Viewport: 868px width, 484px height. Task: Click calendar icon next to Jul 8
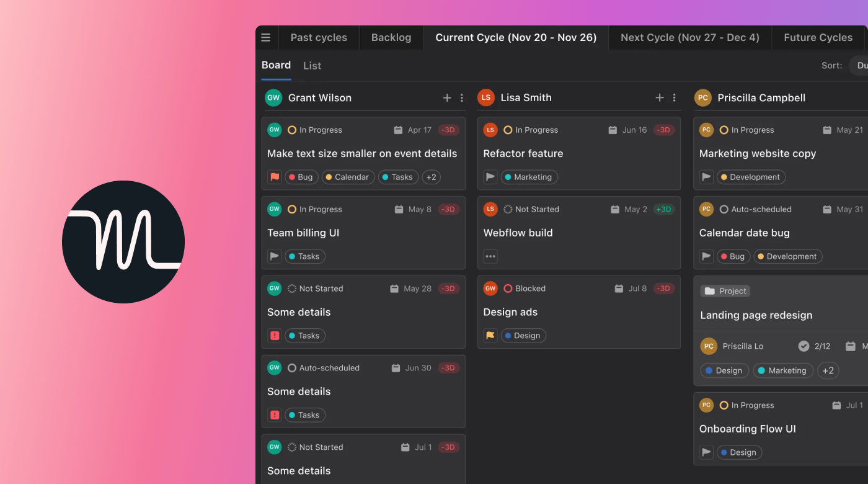click(x=619, y=289)
